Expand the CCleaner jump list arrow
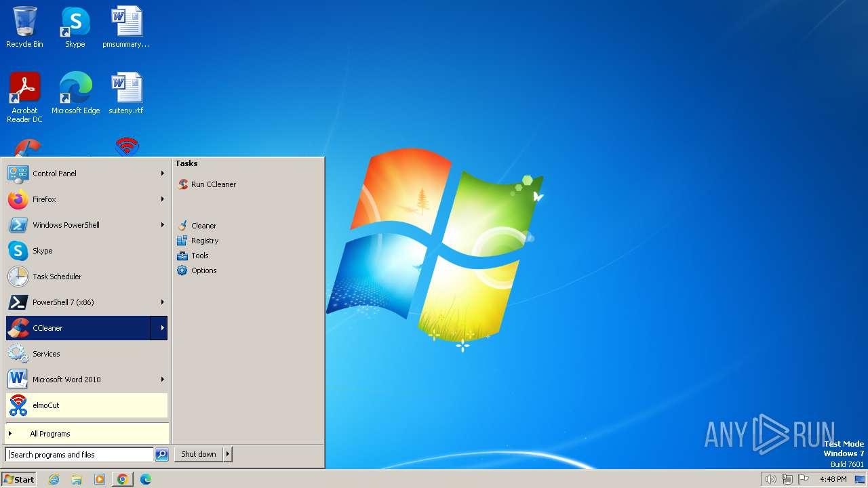868x488 pixels. 159,328
